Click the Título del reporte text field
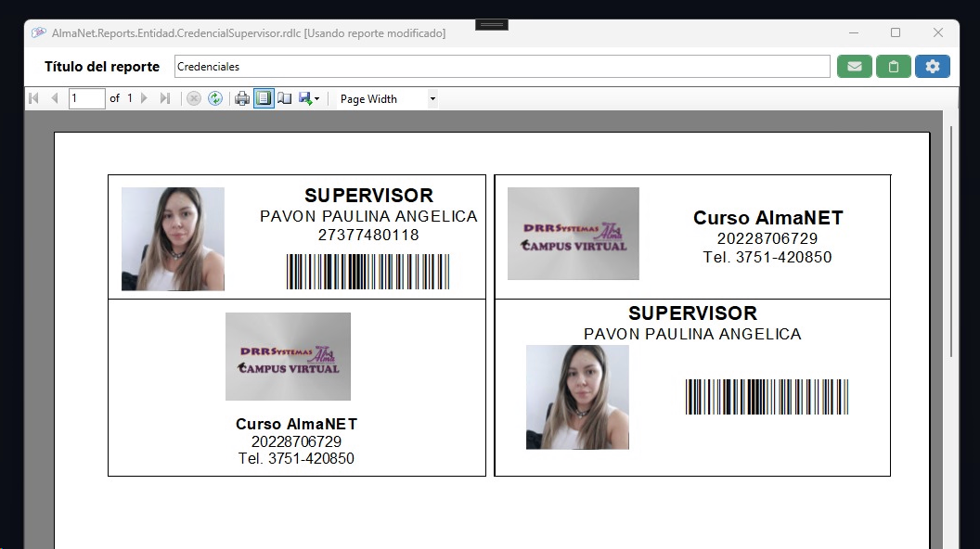980x549 pixels. (501, 67)
